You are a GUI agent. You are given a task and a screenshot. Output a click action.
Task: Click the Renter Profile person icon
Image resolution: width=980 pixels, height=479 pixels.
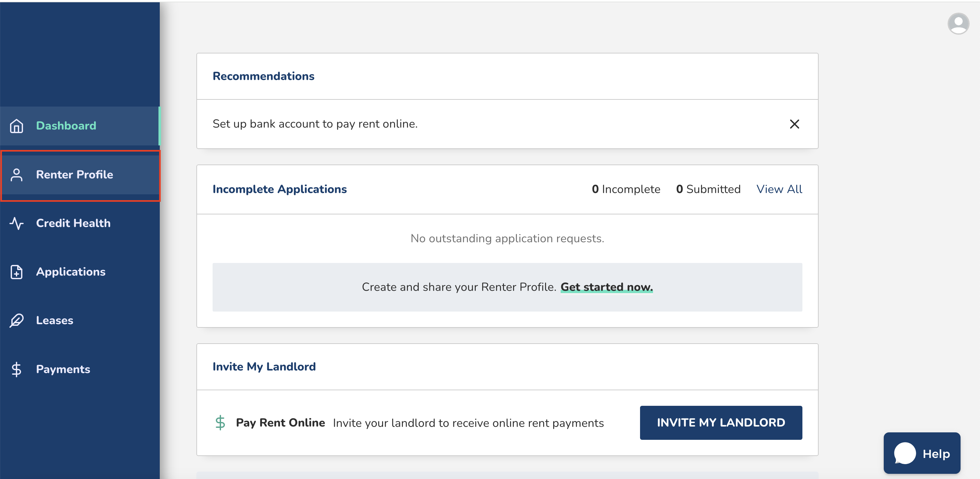click(x=16, y=175)
